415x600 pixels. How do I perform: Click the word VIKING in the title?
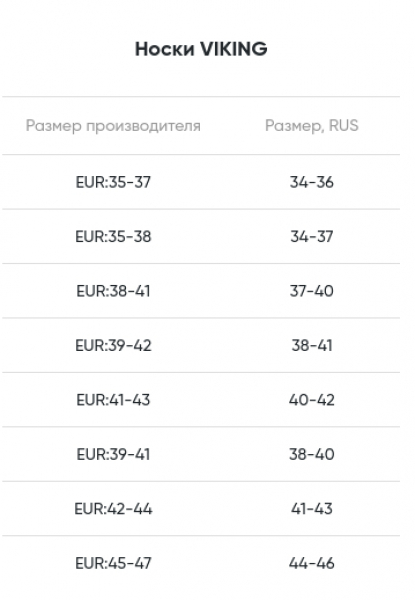click(234, 49)
